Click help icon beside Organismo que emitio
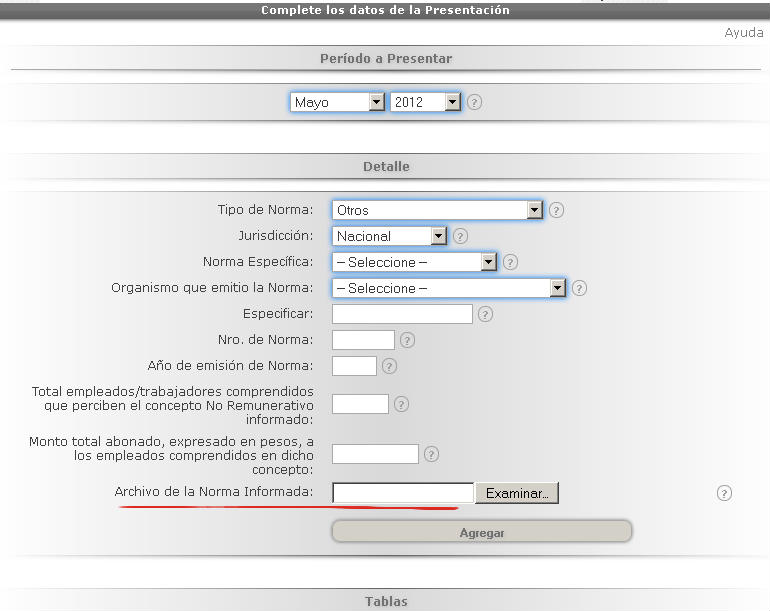 579,288
